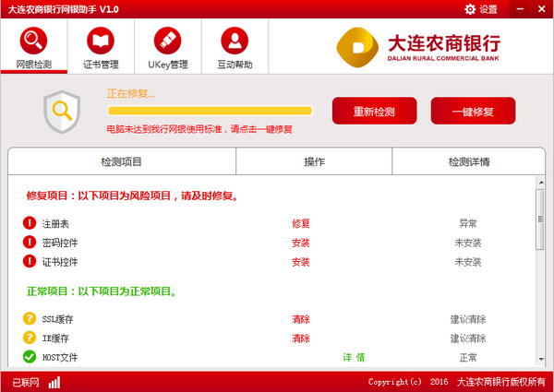Click the list scrollbar thumb
The width and height of the screenshot is (554, 392).
(540, 220)
